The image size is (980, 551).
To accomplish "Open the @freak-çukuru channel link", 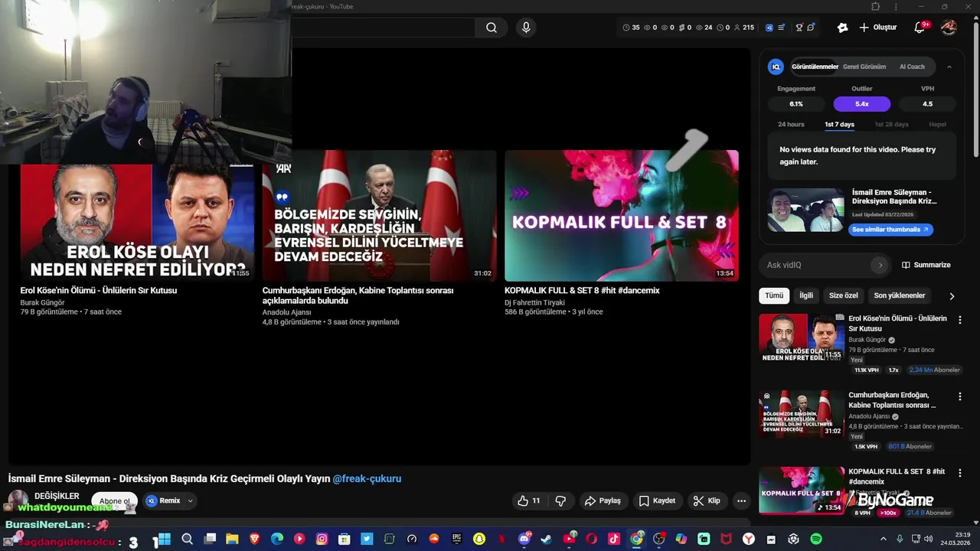I will (367, 478).
